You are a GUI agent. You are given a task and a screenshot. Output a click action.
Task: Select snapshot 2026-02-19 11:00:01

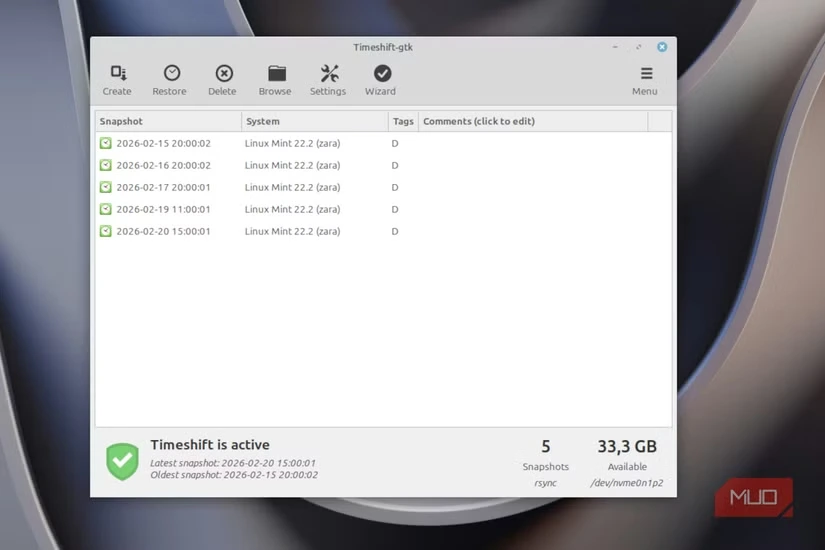(x=163, y=209)
